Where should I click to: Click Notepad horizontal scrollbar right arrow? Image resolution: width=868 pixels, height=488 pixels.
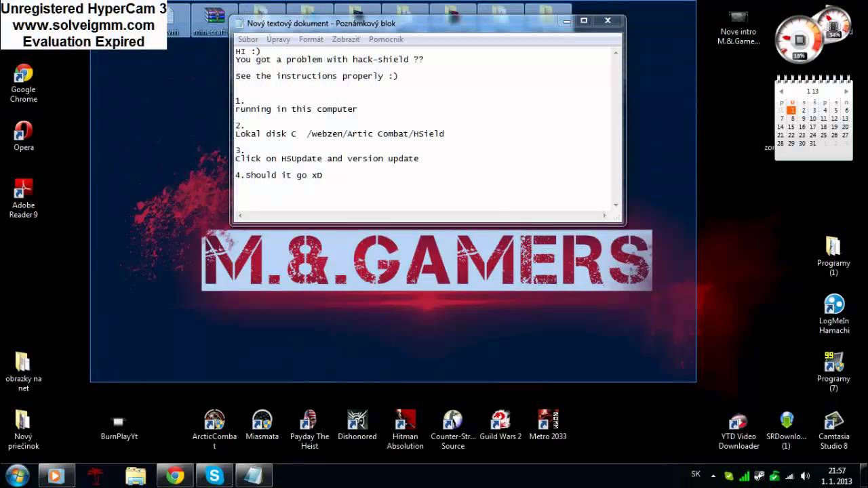605,216
